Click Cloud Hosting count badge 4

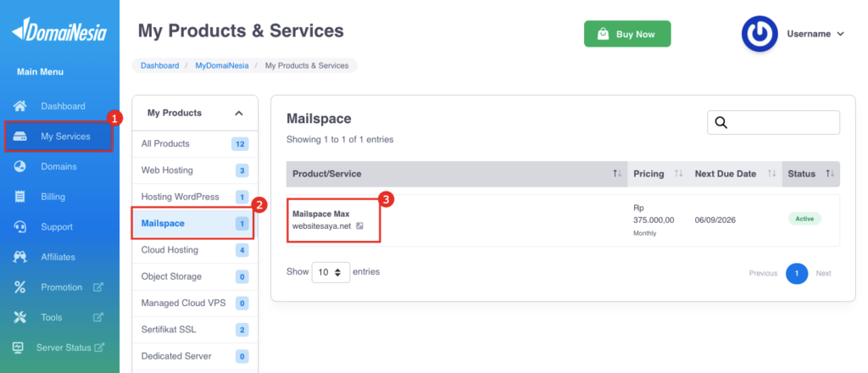(x=242, y=250)
